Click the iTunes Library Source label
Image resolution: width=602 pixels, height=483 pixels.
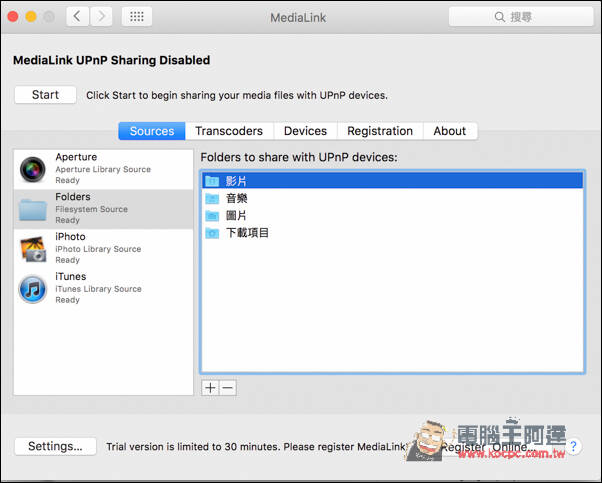tap(98, 289)
